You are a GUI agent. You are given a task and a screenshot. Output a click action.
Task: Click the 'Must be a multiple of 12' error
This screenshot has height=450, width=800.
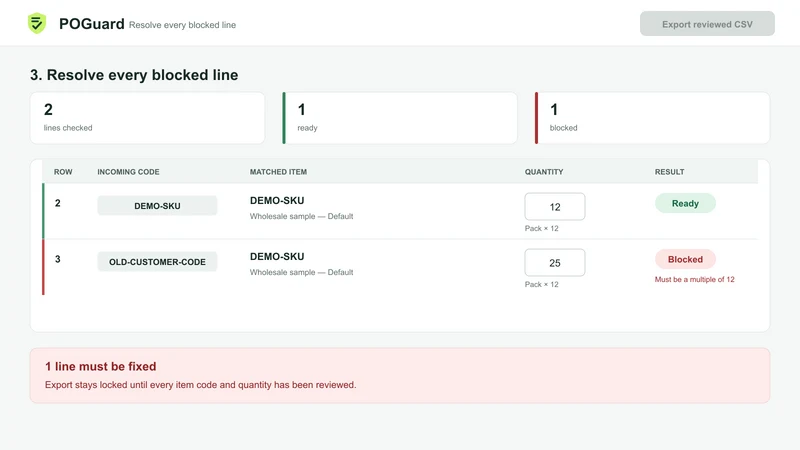coord(694,280)
